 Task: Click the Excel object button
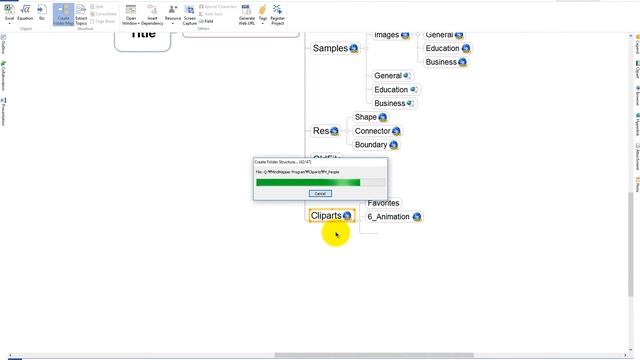[x=9, y=15]
